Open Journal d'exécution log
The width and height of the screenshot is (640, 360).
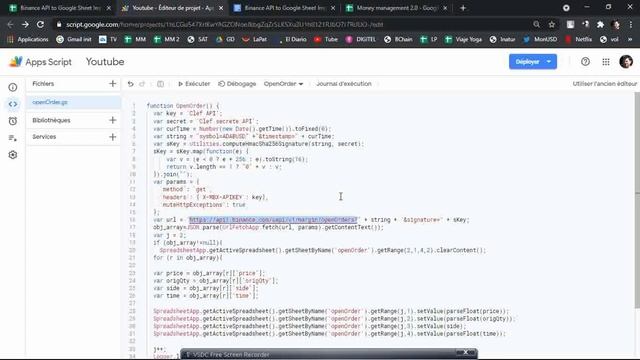(x=344, y=84)
